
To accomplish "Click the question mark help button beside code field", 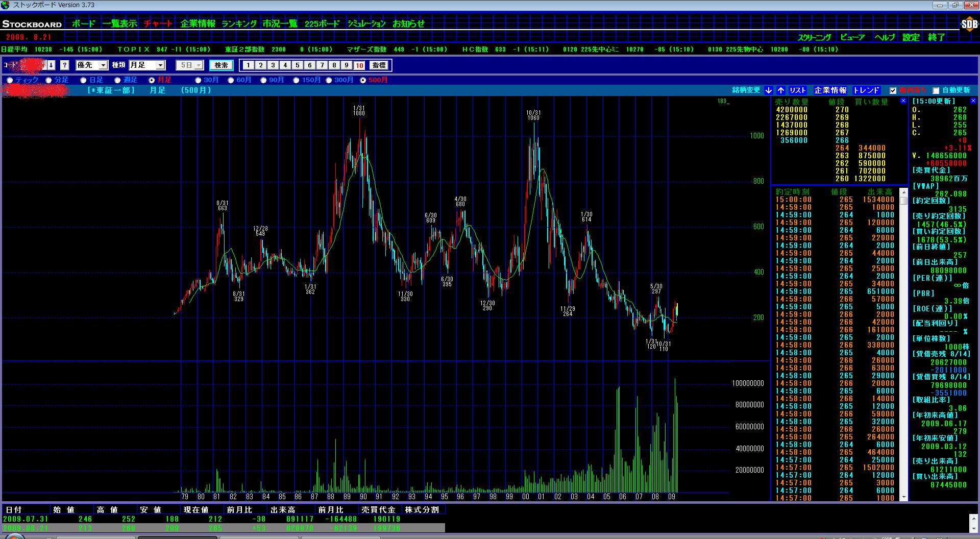I will tap(65, 65).
